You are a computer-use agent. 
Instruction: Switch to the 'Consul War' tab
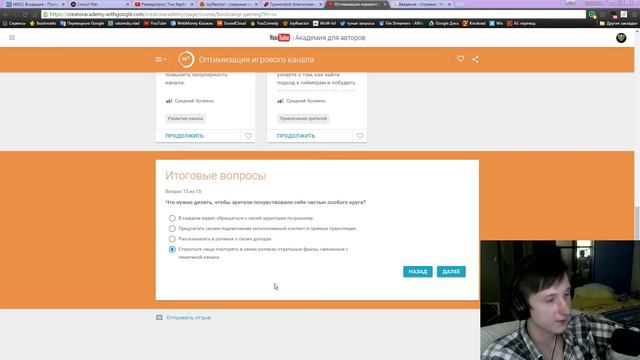[99, 4]
